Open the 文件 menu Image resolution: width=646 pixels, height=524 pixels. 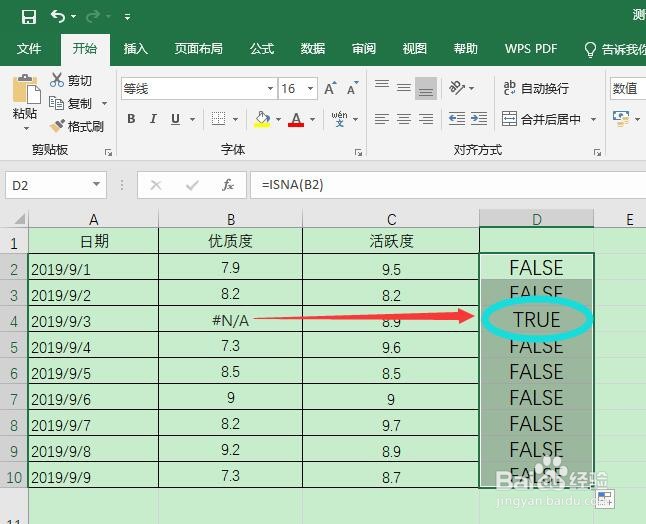tap(29, 49)
